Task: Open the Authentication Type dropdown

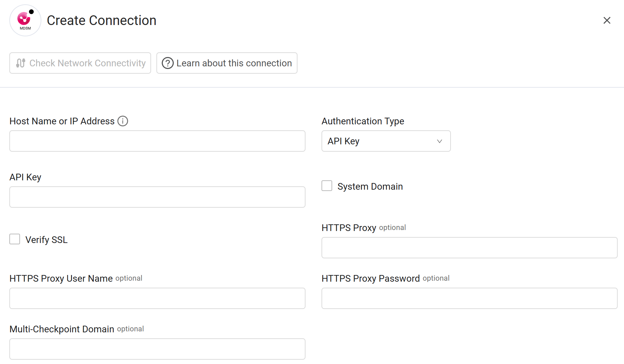Action: [x=386, y=141]
